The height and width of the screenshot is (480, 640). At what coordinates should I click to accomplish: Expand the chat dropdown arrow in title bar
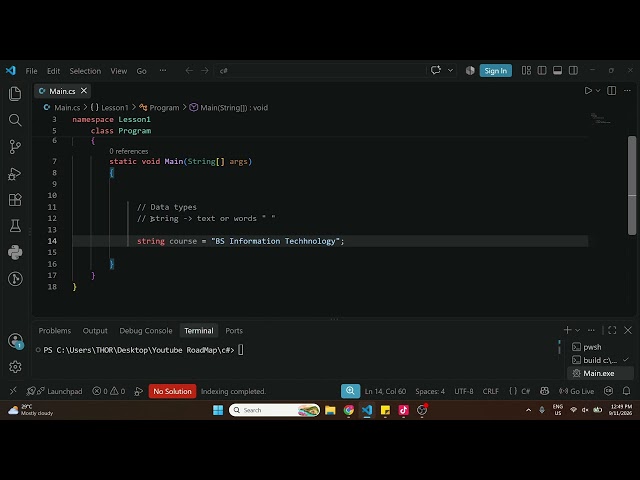[x=450, y=70]
